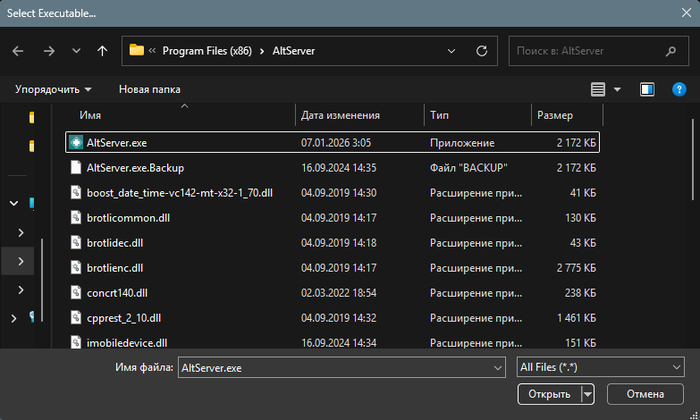Change view layout icon

[598, 89]
